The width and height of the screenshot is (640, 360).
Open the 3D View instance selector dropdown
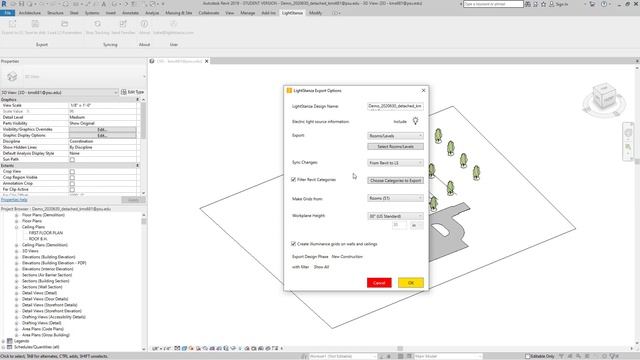click(x=59, y=92)
